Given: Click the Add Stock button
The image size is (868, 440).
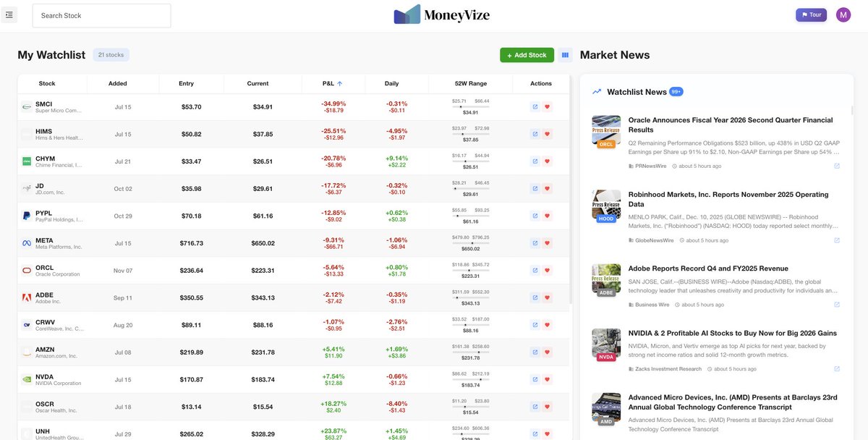Looking at the screenshot, I should (x=527, y=55).
